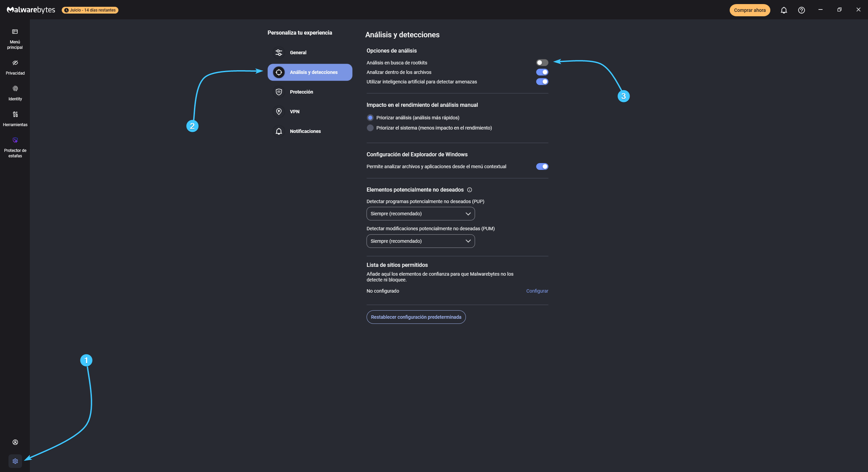Open the Protector de estafas shield icon
This screenshot has width=868, height=472.
pos(15,140)
